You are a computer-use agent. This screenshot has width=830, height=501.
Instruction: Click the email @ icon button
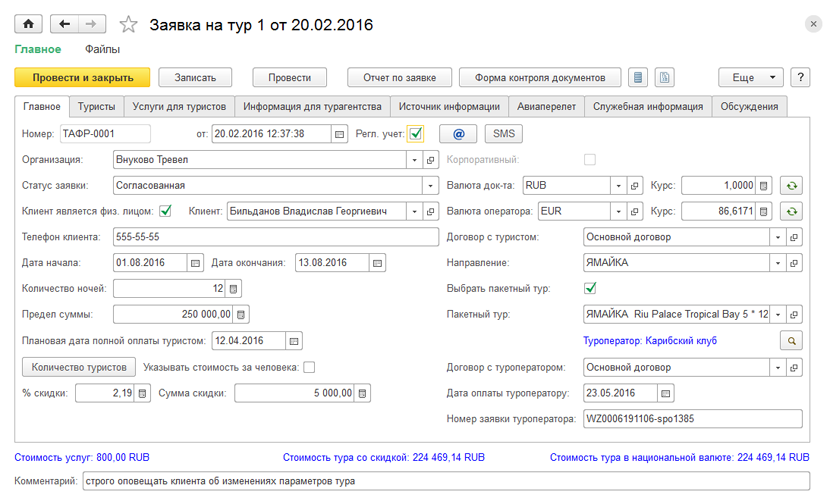click(x=458, y=133)
